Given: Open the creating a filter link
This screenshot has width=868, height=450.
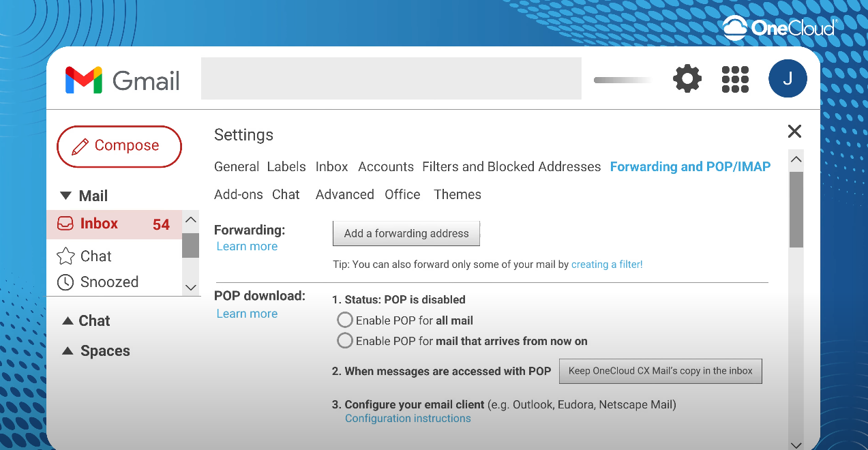Looking at the screenshot, I should 607,265.
